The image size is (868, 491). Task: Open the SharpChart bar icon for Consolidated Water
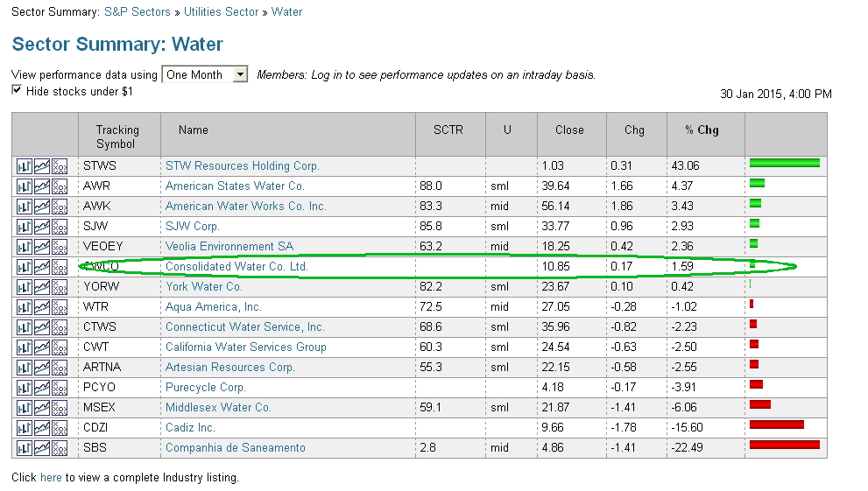pos(25,267)
